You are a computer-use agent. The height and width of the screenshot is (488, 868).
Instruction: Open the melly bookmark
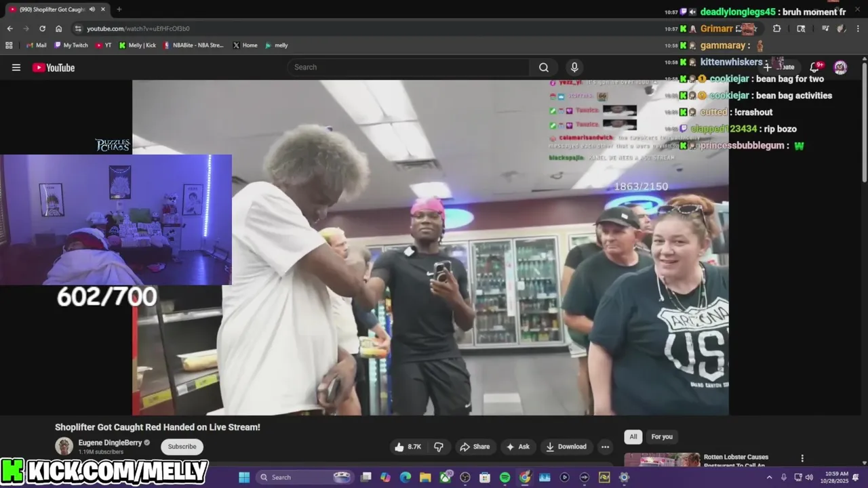[x=277, y=45]
